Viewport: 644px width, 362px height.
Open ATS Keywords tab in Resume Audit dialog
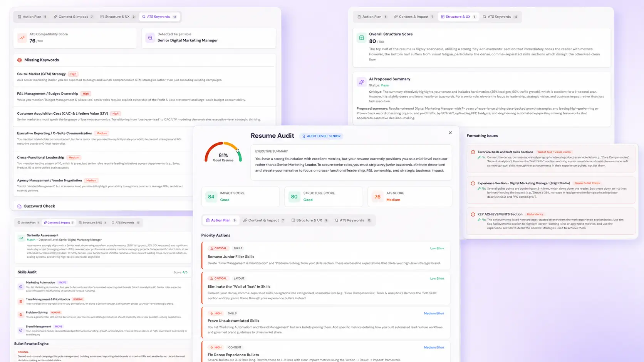point(353,220)
